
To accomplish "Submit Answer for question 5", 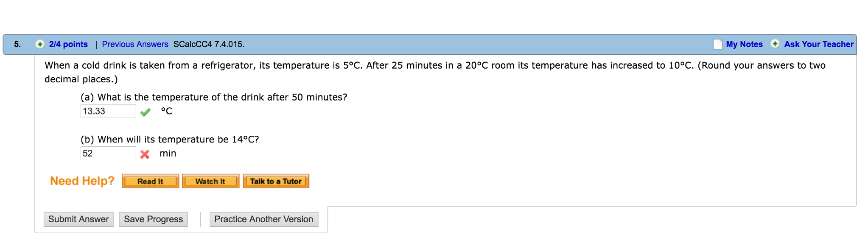I will (78, 219).
